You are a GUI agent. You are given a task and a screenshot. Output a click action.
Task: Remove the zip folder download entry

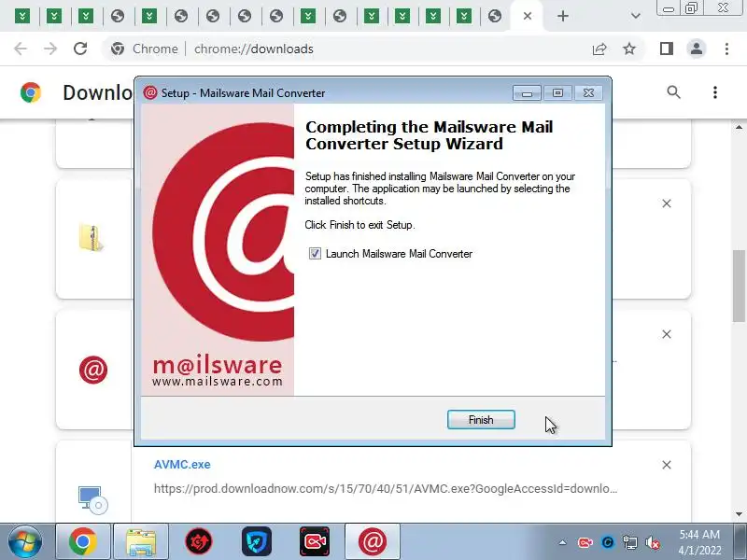[667, 203]
